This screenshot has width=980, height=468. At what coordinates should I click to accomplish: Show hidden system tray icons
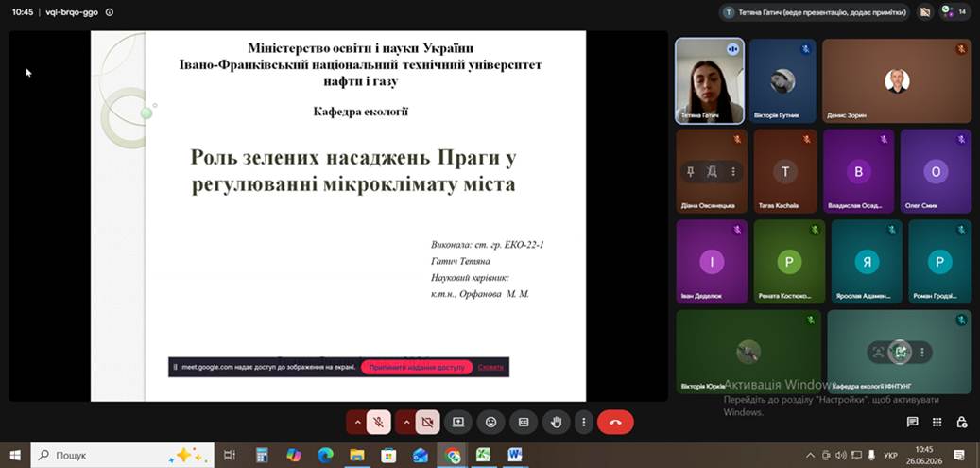point(811,456)
